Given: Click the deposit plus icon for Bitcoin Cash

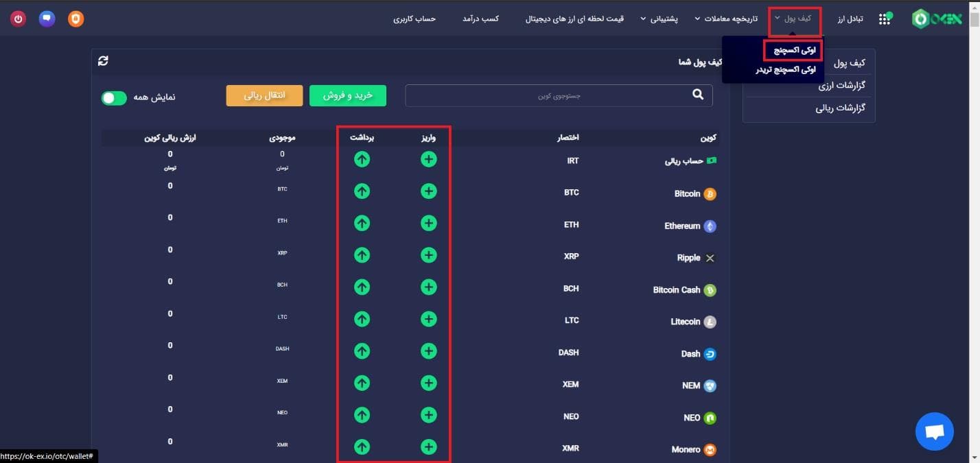Looking at the screenshot, I should [428, 287].
